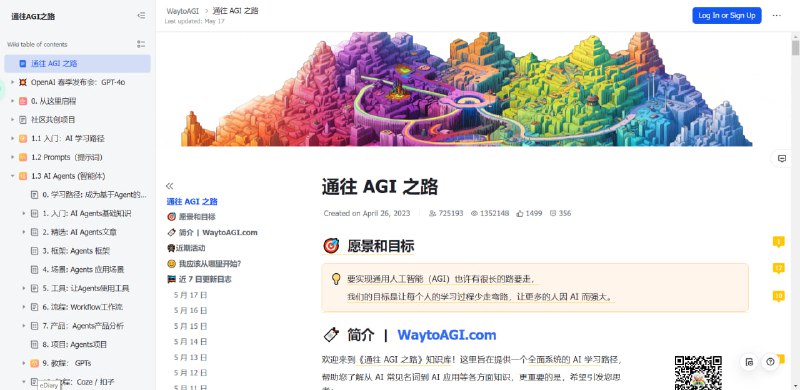
Task: Click the OpenAI 春季发布会 page icon
Action: (22, 82)
